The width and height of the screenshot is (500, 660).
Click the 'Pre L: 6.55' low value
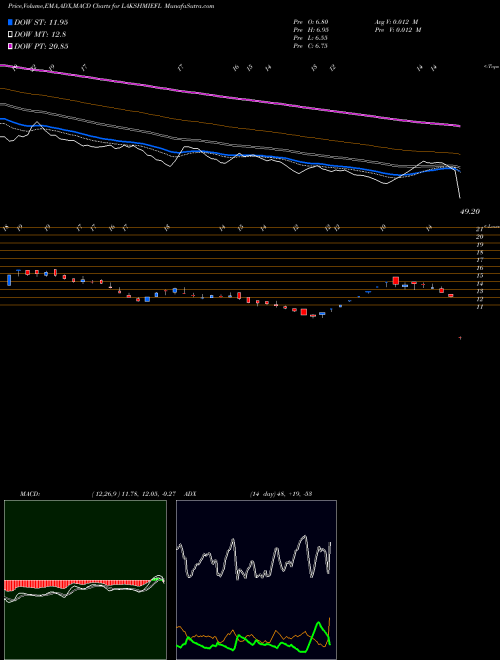point(310,38)
